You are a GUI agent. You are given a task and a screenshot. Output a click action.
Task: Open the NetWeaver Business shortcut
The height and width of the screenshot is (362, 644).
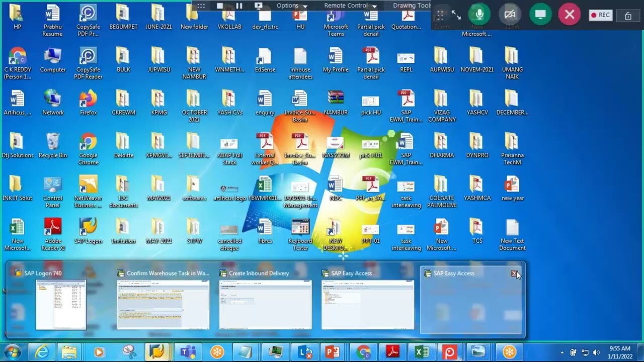click(88, 191)
